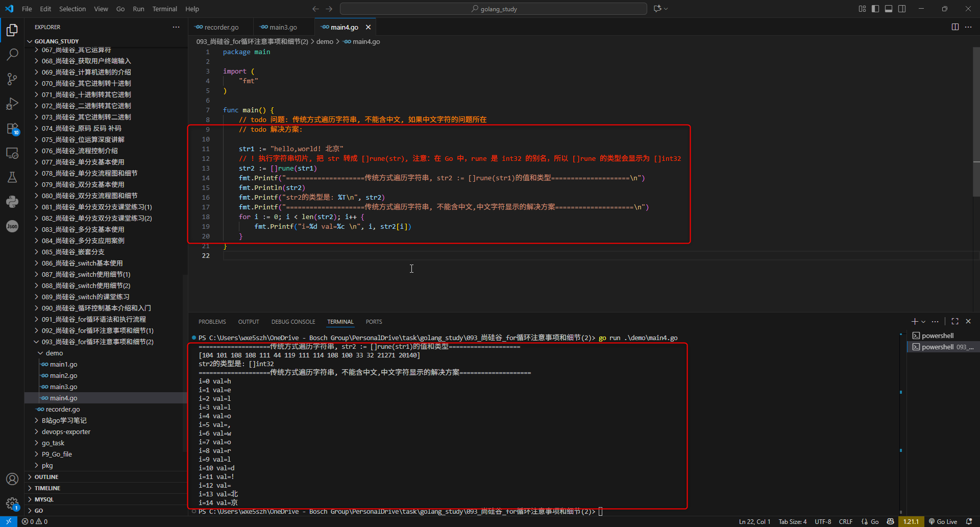
Task: Collapse the demo folder
Action: click(106, 353)
